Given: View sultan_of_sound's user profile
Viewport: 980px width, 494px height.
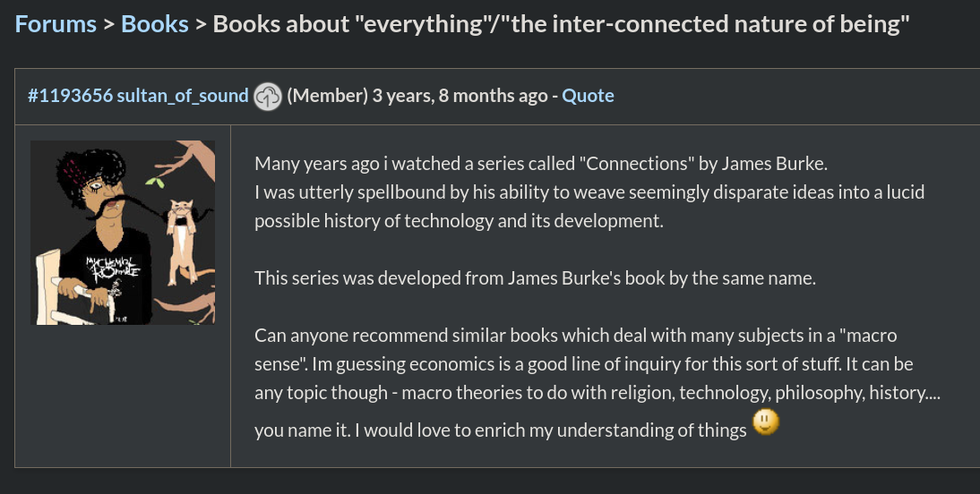Looking at the screenshot, I should pos(183,96).
